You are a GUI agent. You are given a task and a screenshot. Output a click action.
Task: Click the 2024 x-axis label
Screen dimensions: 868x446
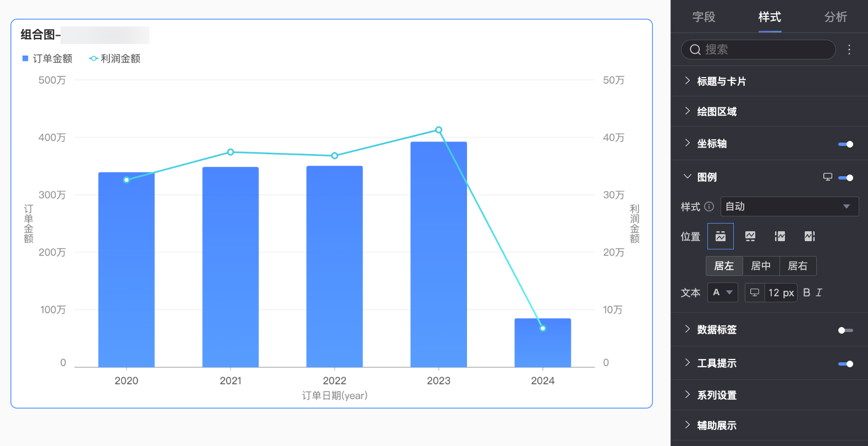542,380
